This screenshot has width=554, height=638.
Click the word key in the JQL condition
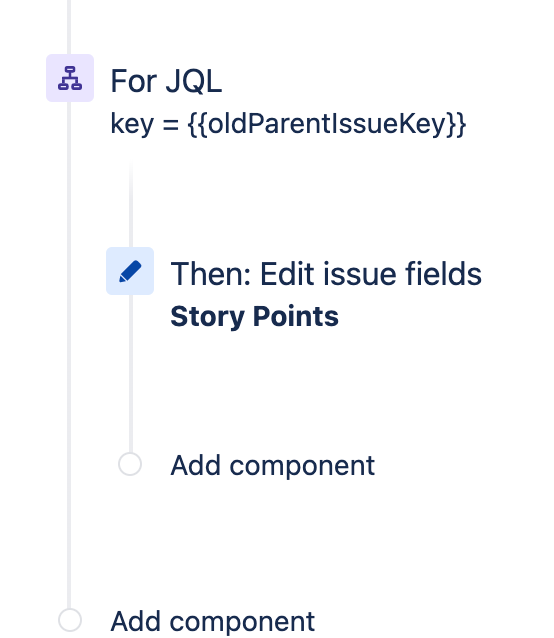point(132,124)
